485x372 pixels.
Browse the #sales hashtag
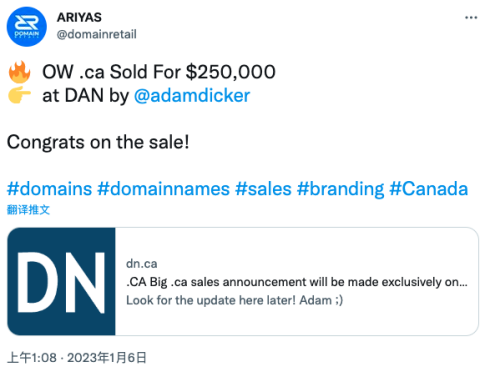tap(263, 189)
